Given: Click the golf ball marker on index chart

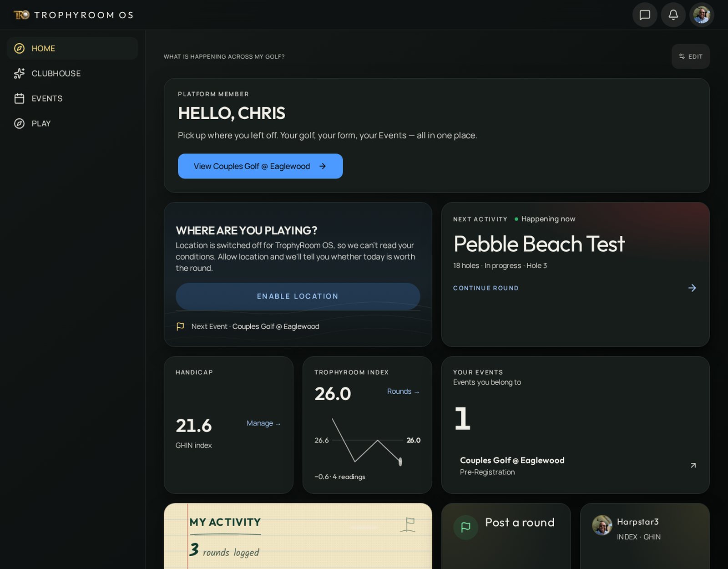Looking at the screenshot, I should click(x=400, y=462).
